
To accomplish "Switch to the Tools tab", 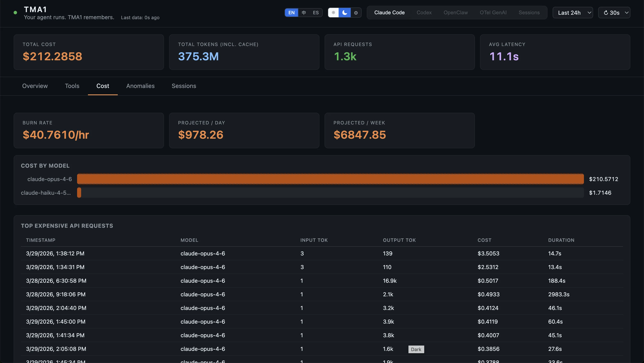I will pyautogui.click(x=72, y=86).
